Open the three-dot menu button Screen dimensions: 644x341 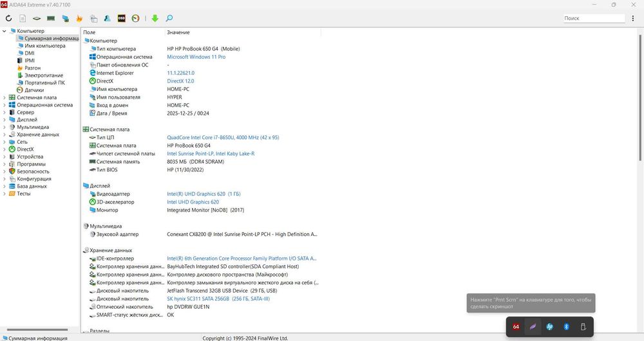pyautogui.click(x=633, y=18)
